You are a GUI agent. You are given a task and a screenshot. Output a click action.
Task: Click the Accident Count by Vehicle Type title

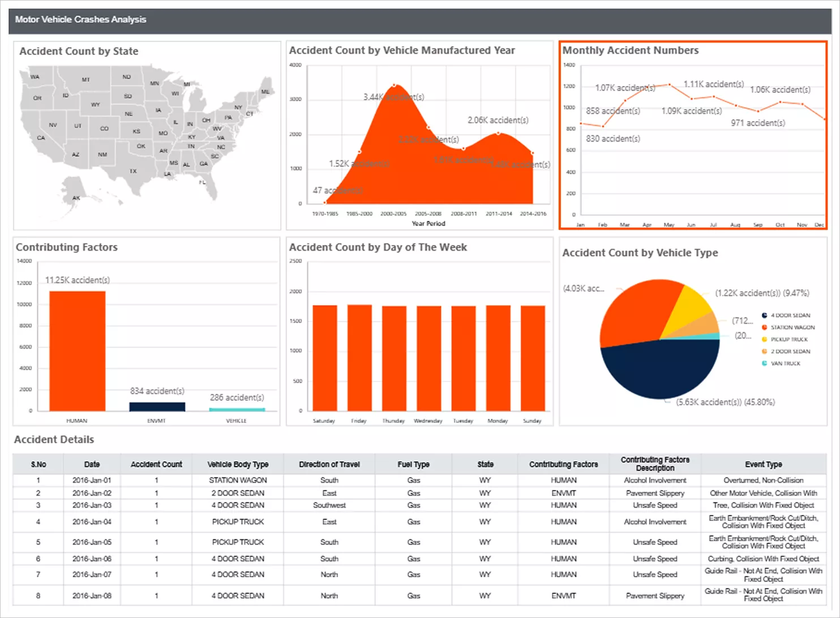pyautogui.click(x=640, y=252)
